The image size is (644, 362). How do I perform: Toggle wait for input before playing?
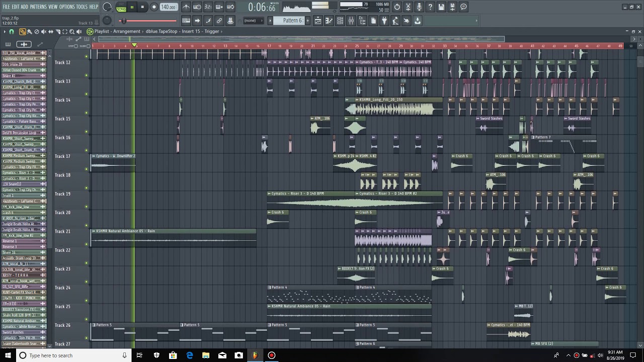[197, 7]
